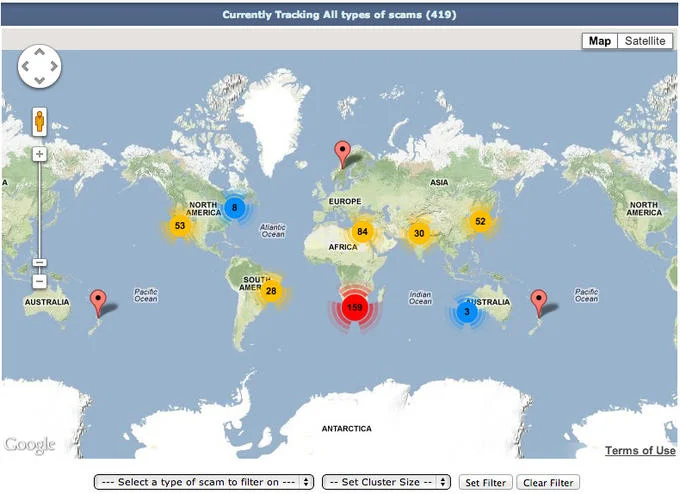This screenshot has width=680, height=494.
Task: Click the 'ASIA' map label
Action: coord(439,182)
